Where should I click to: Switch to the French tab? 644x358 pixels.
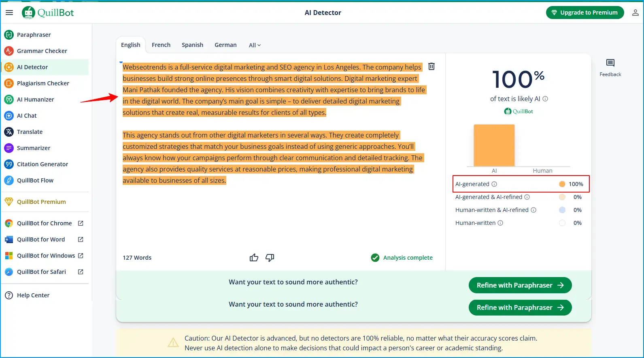161,45
